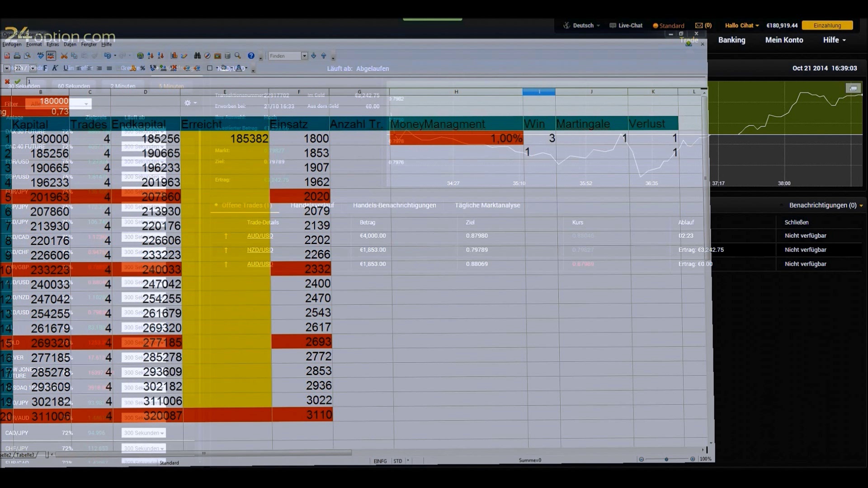Screen dimensions: 868x488
Task: Toggle italic K formatting
Action: pyautogui.click(x=55, y=68)
